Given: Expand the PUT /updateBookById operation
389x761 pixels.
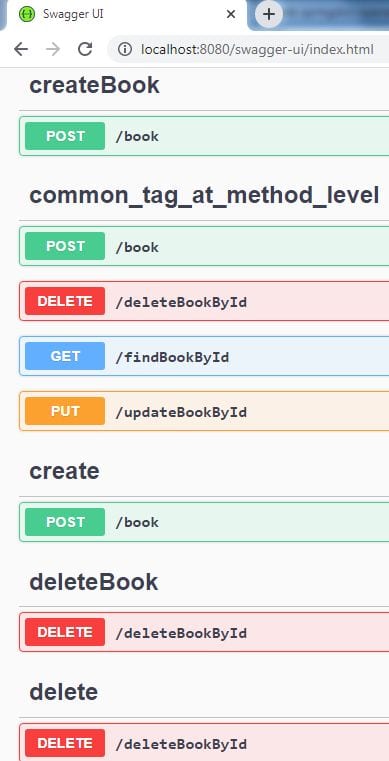Looking at the screenshot, I should (204, 411).
